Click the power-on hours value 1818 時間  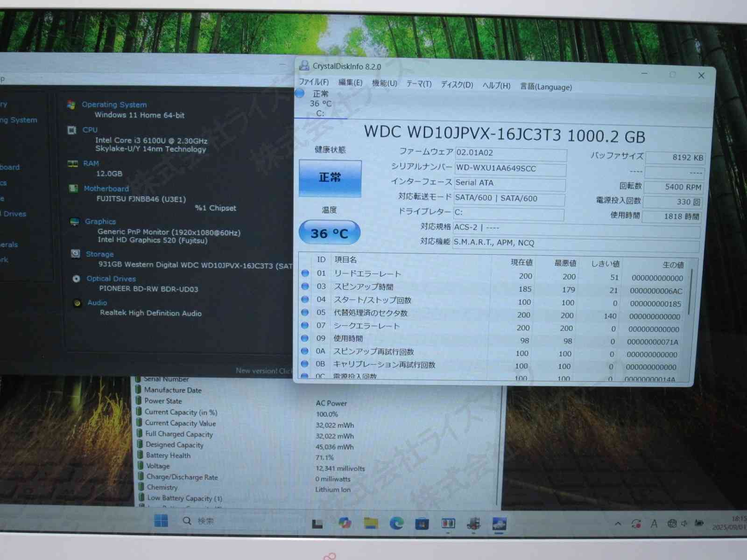pos(671,217)
